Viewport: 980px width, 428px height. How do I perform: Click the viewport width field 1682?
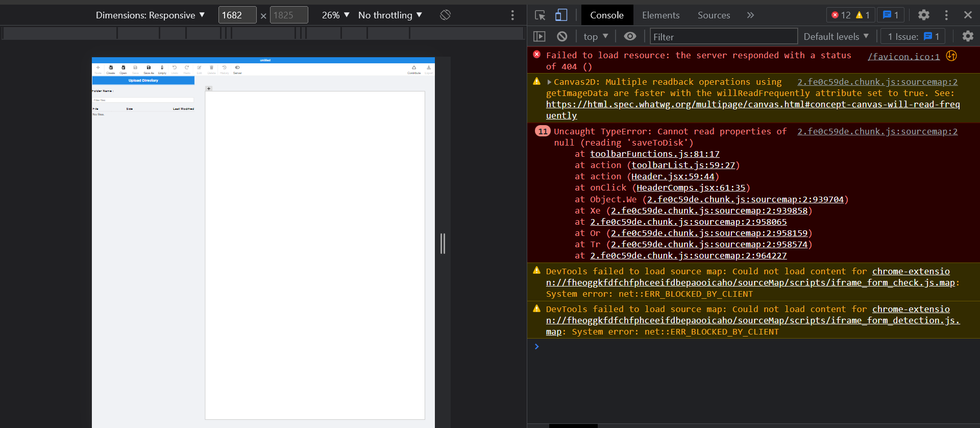point(237,15)
